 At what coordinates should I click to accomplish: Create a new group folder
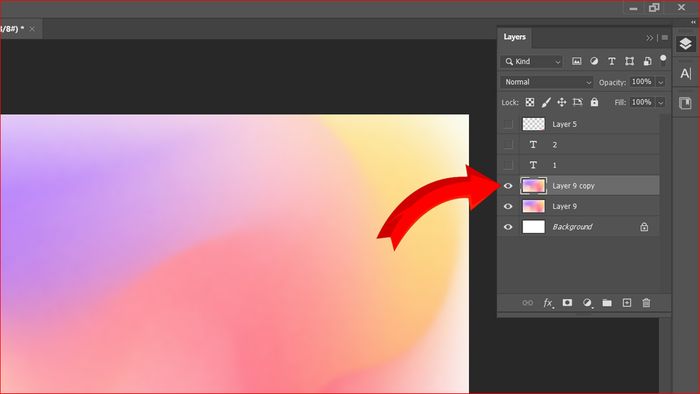(x=607, y=303)
